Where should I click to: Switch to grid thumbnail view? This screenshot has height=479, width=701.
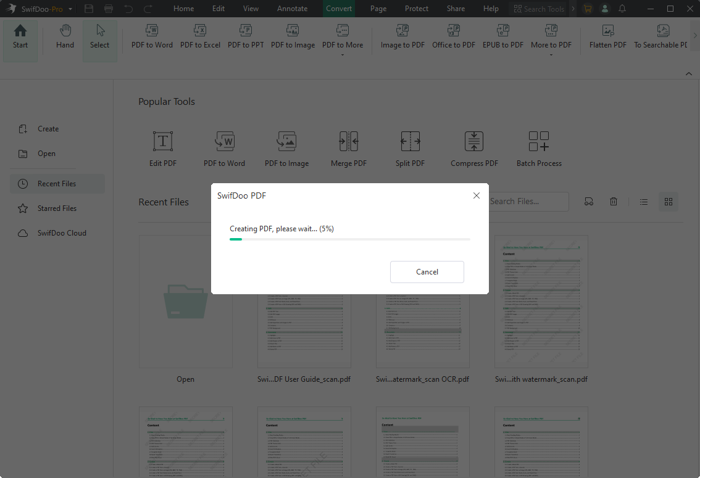point(668,202)
